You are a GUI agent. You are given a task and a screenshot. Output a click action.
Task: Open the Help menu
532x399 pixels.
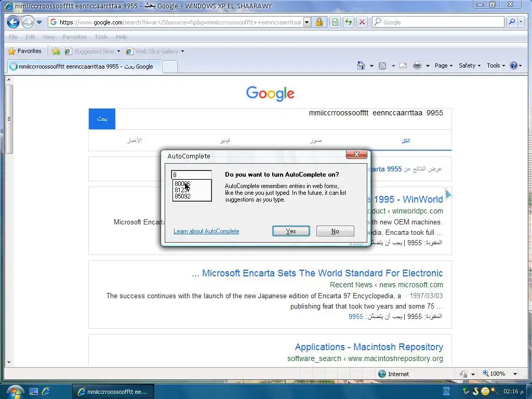[121, 37]
